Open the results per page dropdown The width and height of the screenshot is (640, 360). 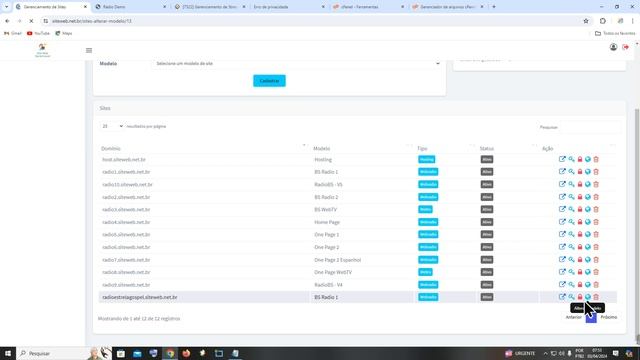point(112,127)
